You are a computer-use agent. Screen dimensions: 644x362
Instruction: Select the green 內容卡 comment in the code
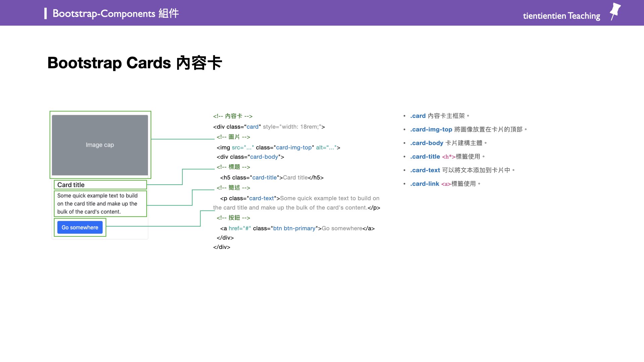pos(233,116)
